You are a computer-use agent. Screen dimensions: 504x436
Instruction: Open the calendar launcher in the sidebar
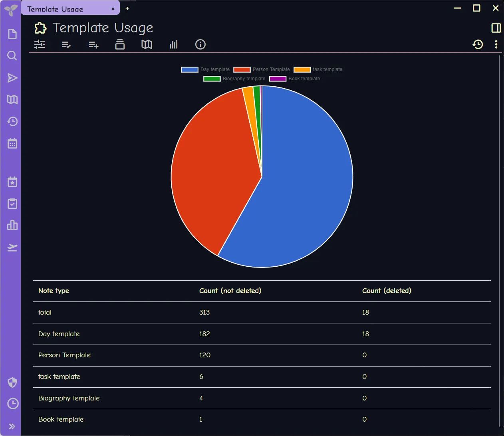click(x=12, y=143)
